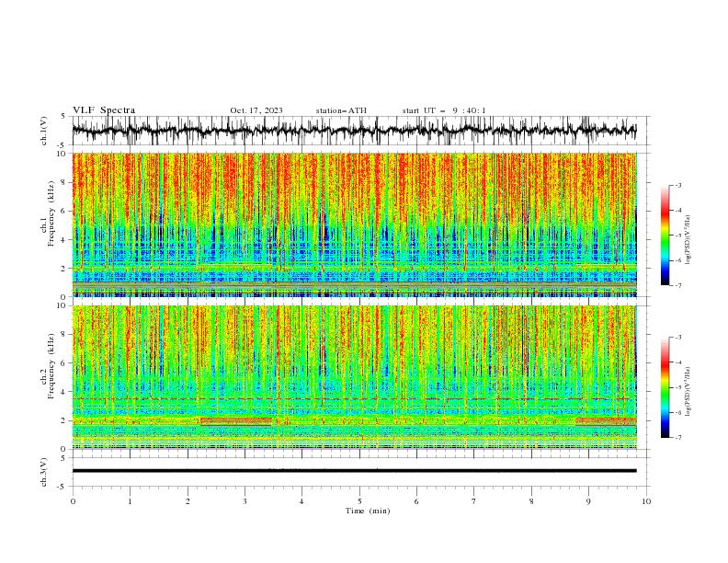
Task: Click the 'ch.1(V)' axis label
Action: coord(44,131)
